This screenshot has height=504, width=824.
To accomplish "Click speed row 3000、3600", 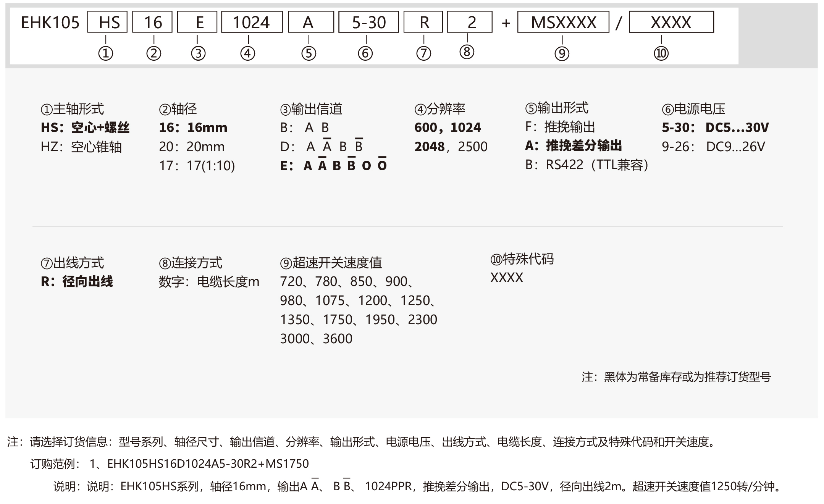I will tap(316, 339).
